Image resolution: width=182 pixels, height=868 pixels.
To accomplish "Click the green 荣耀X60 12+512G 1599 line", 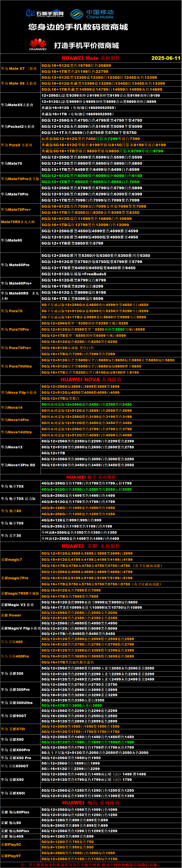I will click(x=88, y=742).
